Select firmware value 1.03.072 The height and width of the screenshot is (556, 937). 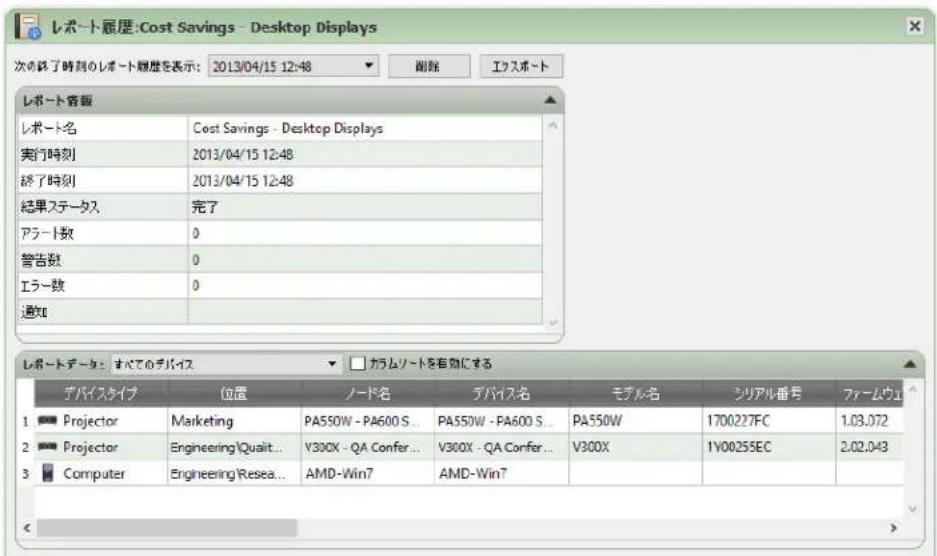[869, 421]
